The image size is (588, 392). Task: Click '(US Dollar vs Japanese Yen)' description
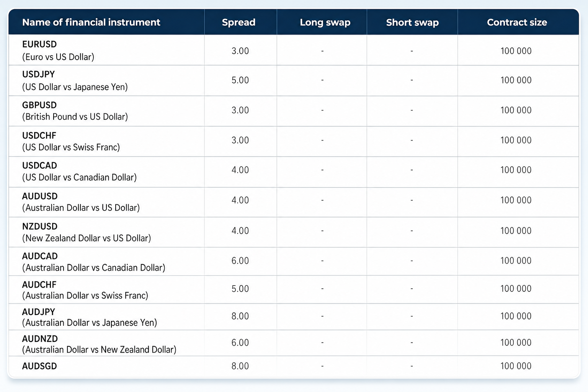pyautogui.click(x=75, y=87)
